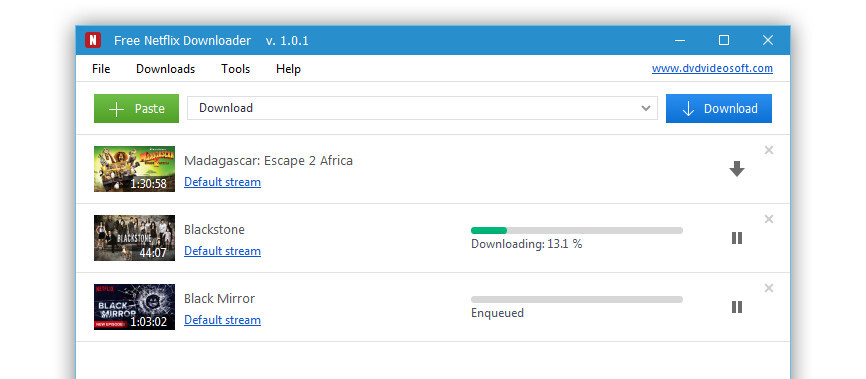Click the Black Mirror title text
This screenshot has height=379, width=866.
219,299
